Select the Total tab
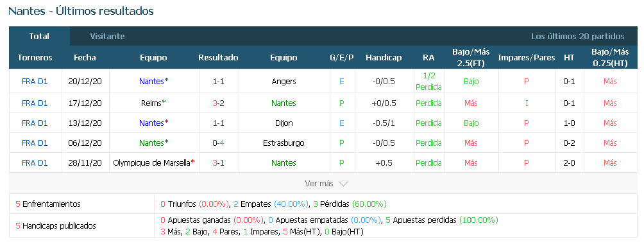Screen dimensions: 644x246 (x=39, y=36)
